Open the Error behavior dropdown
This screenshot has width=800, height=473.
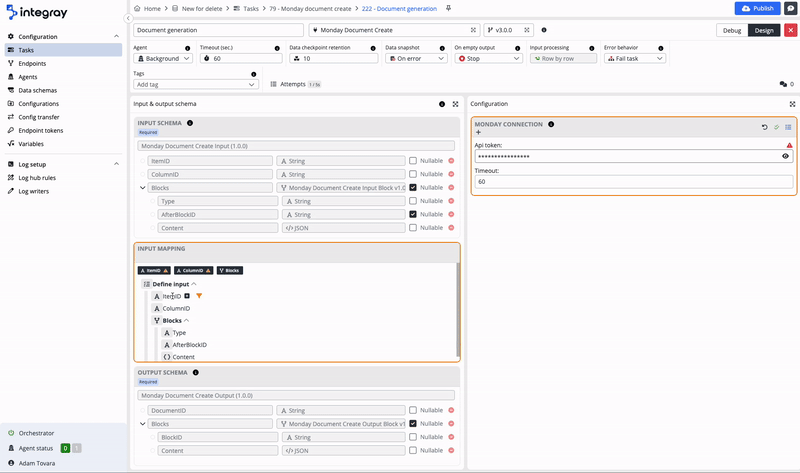click(x=634, y=58)
